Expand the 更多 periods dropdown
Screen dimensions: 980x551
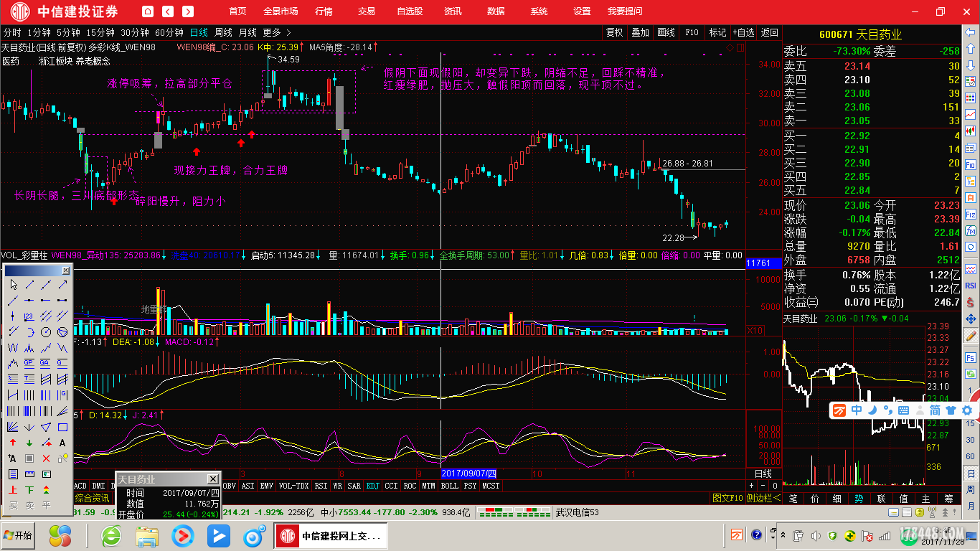click(277, 32)
